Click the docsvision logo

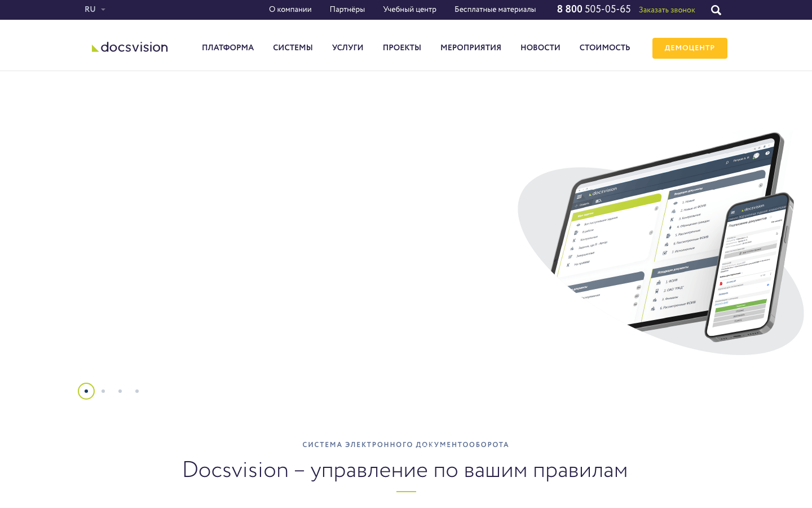point(130,47)
